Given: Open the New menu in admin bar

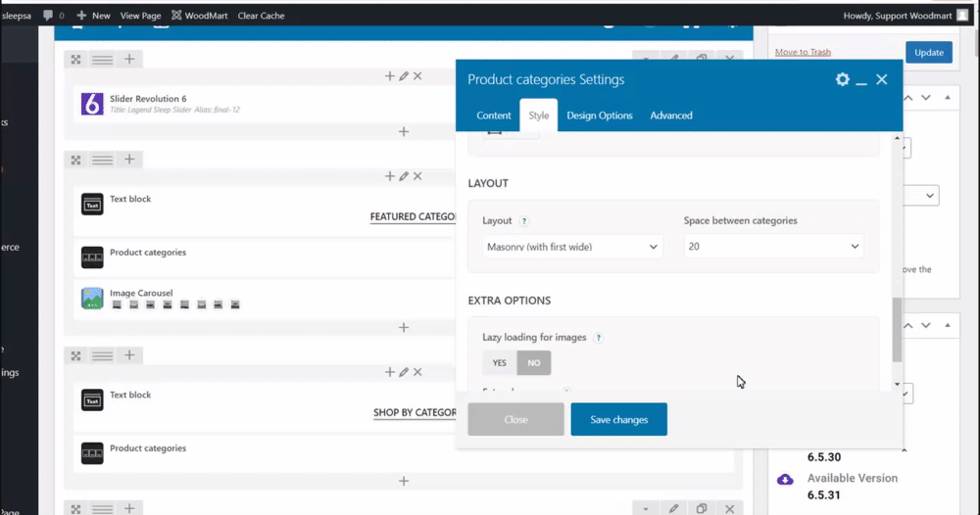Looking at the screenshot, I should 93,15.
